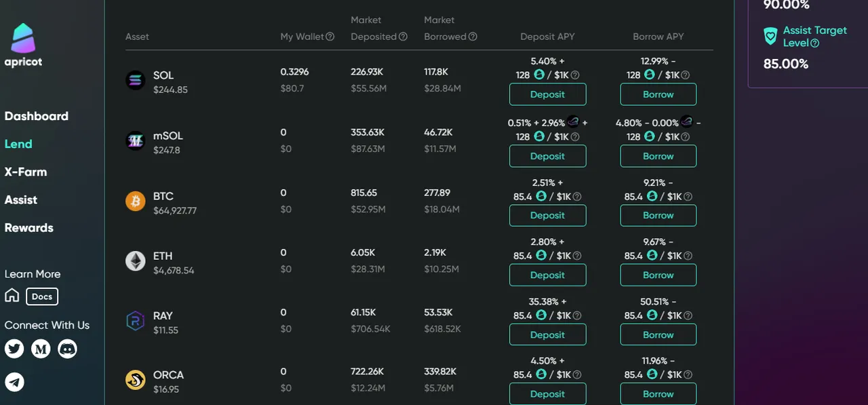Click the wallet balance 0.3296

click(x=295, y=72)
